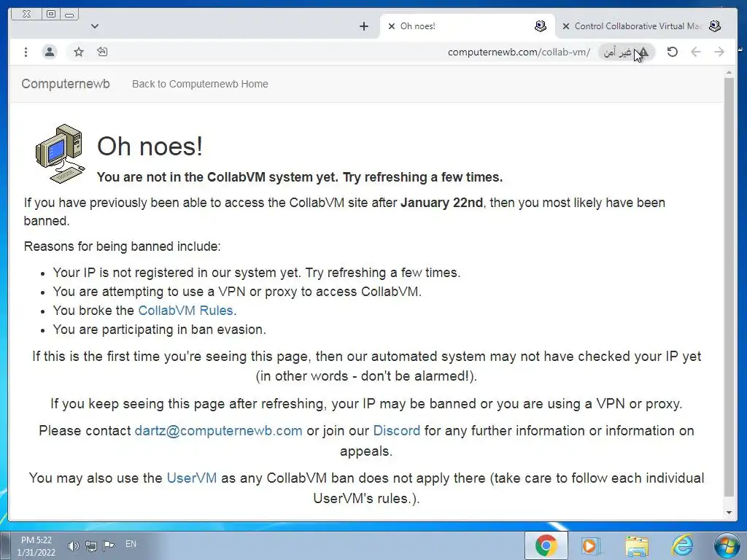Click the 'Reasons for being banned include:' line
Viewport: 747px width, 560px height.
(122, 246)
